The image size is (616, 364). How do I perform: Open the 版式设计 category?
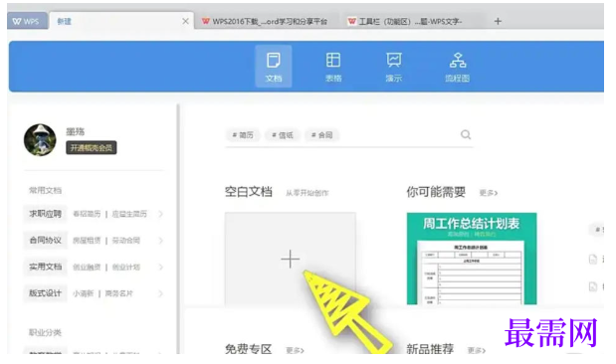(x=45, y=293)
